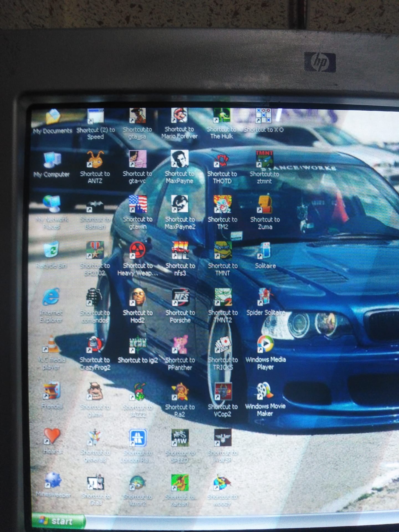The height and width of the screenshot is (532, 399).
Task: Click the 'Shortcut to ztmnt' icon
Action: (x=264, y=159)
